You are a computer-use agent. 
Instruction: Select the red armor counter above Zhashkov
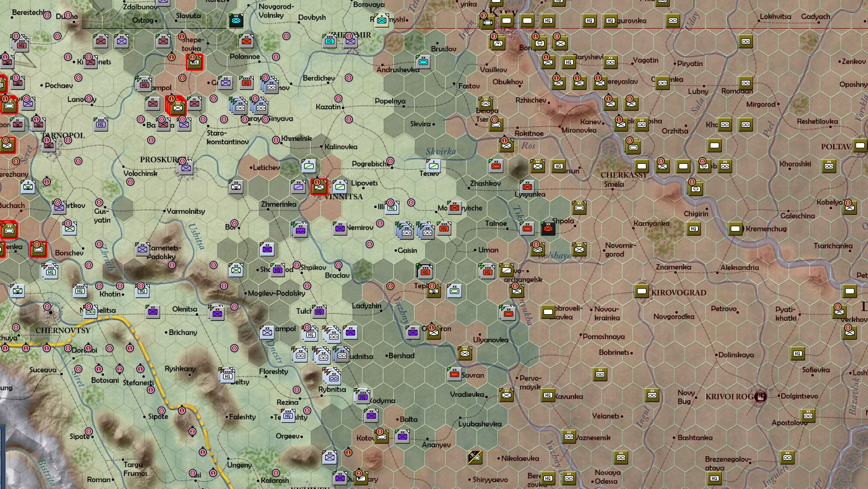pyautogui.click(x=496, y=166)
